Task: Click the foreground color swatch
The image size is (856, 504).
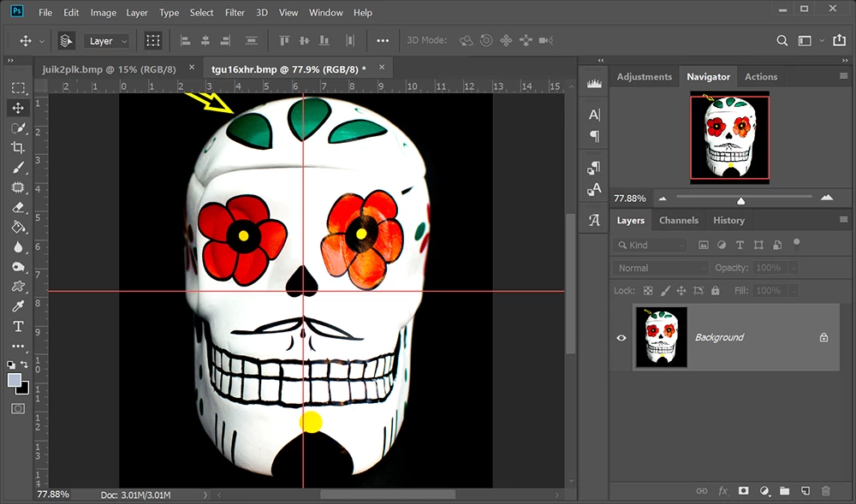Action: (x=15, y=380)
